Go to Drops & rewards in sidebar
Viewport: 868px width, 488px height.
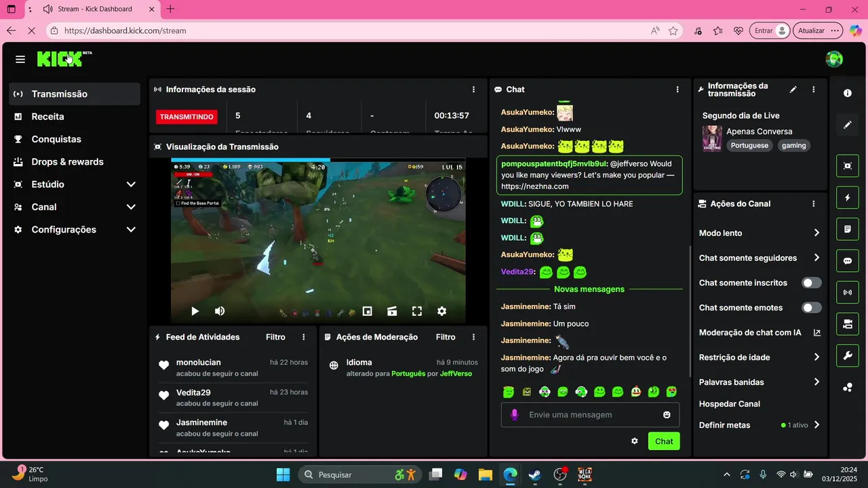pyautogui.click(x=75, y=162)
